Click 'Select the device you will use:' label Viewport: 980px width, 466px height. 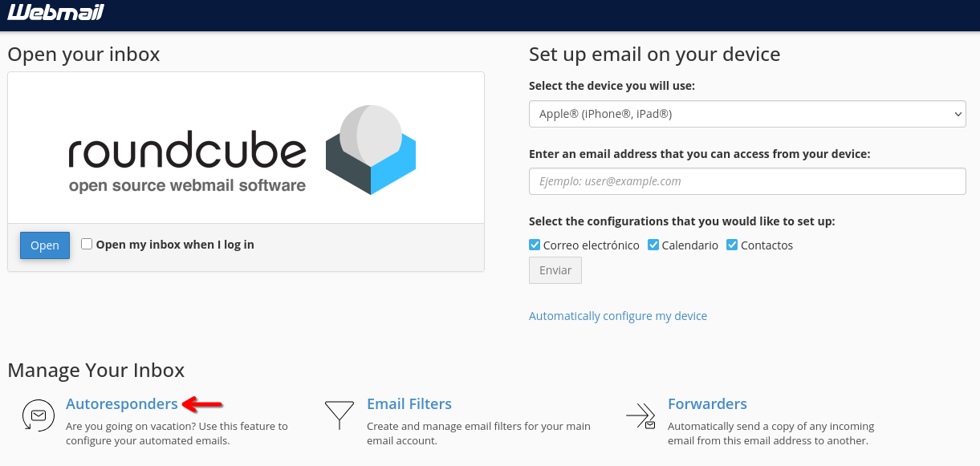[612, 86]
